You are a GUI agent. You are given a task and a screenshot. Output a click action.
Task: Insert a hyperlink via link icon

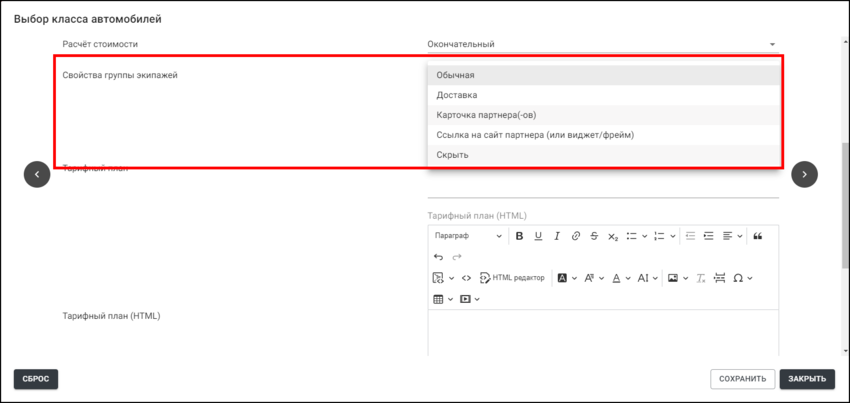(x=575, y=236)
